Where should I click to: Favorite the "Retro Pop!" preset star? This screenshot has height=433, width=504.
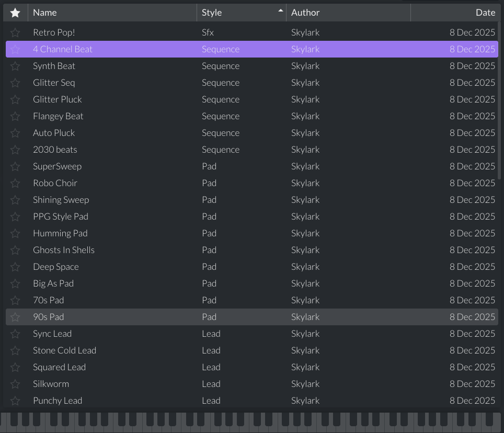tap(15, 32)
